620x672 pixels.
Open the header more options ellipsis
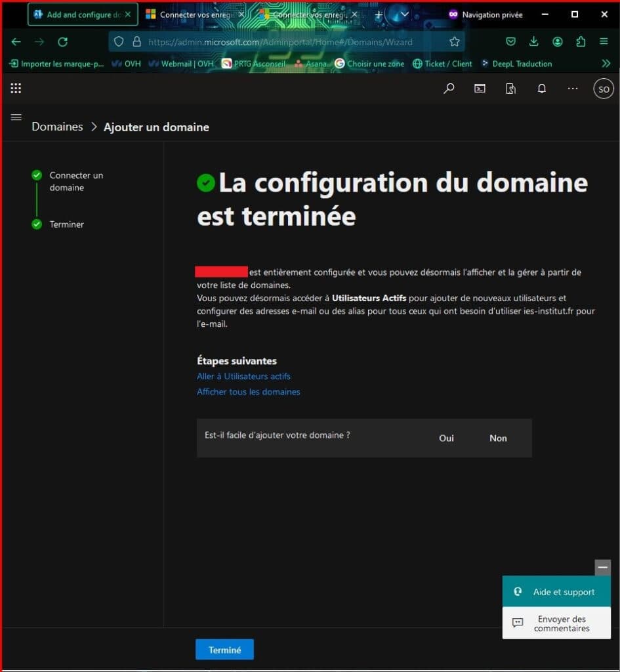573,89
